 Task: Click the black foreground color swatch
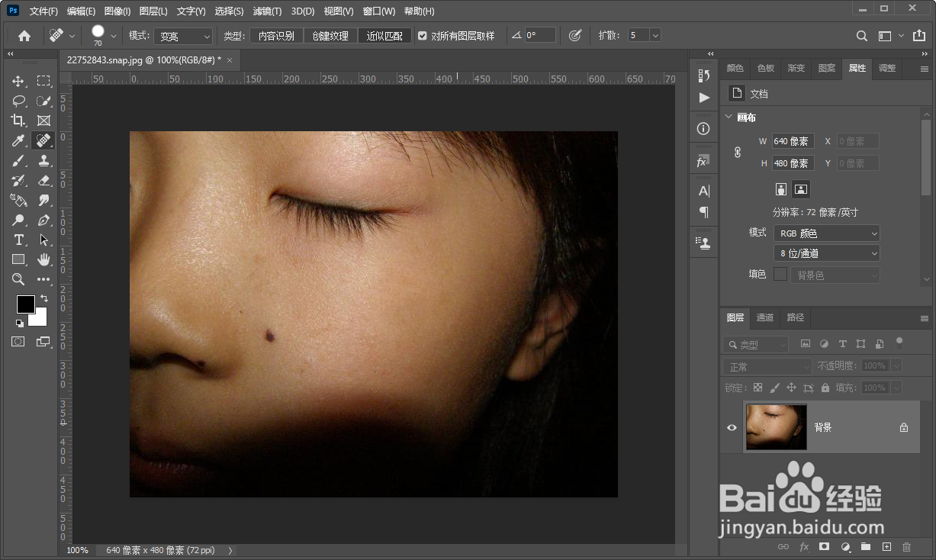click(25, 304)
